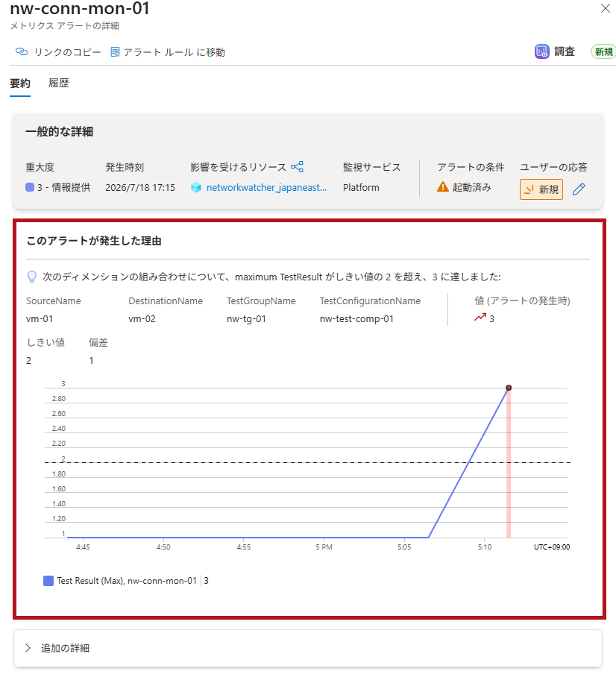
Task: Edit user response with pencil icon
Action: (579, 189)
